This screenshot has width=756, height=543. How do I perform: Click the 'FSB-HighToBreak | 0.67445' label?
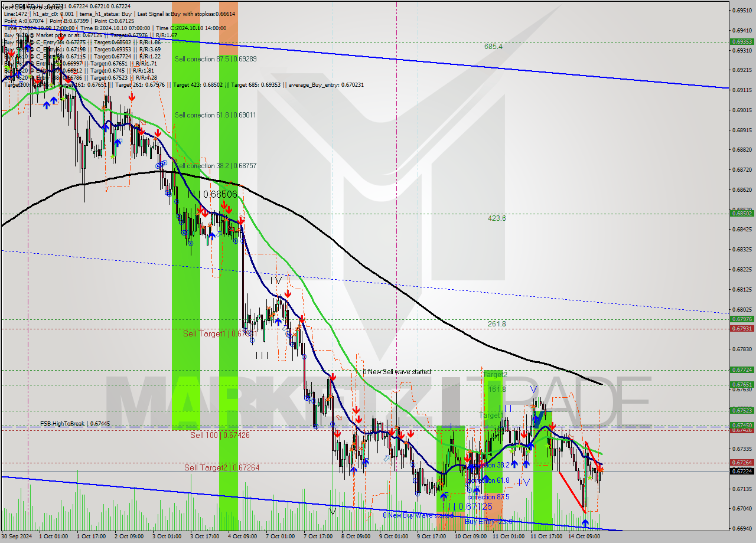pos(75,424)
